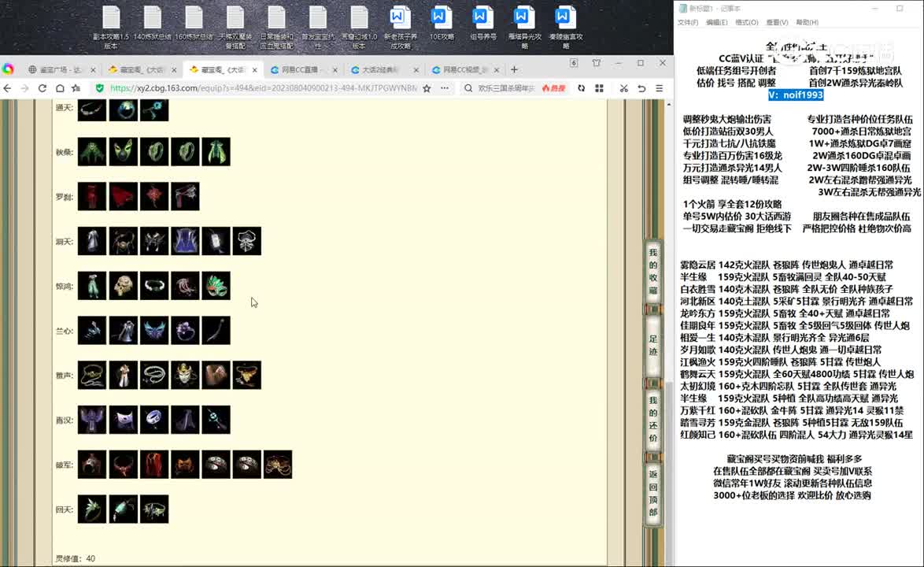924x567 pixels.
Task: Click the golden chain at end of 破军 row
Action: pyautogui.click(x=278, y=465)
